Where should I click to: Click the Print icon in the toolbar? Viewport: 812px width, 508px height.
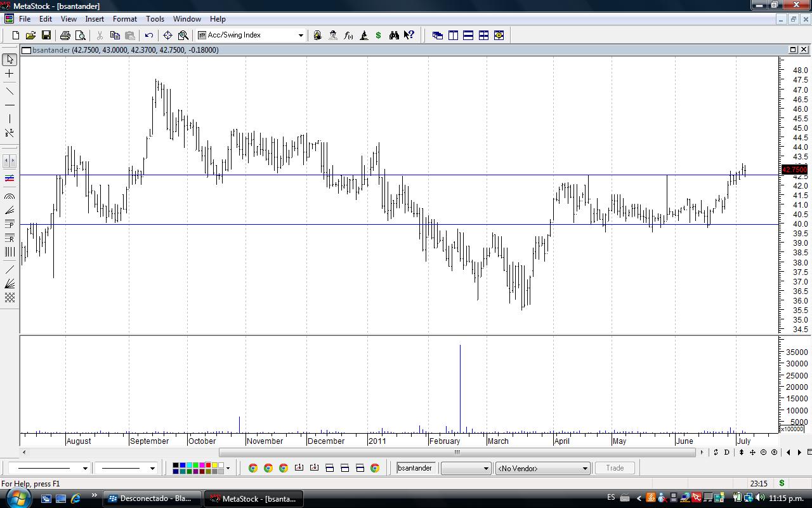click(65, 36)
